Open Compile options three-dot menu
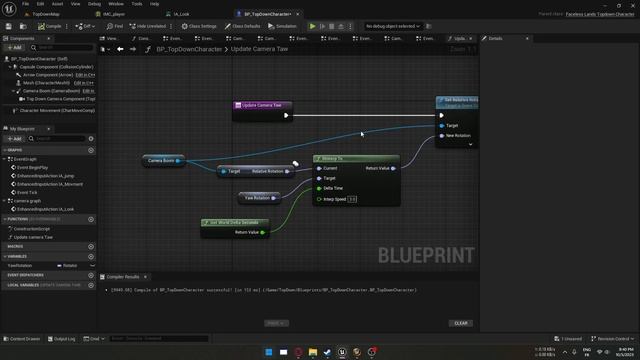 pos(67,26)
